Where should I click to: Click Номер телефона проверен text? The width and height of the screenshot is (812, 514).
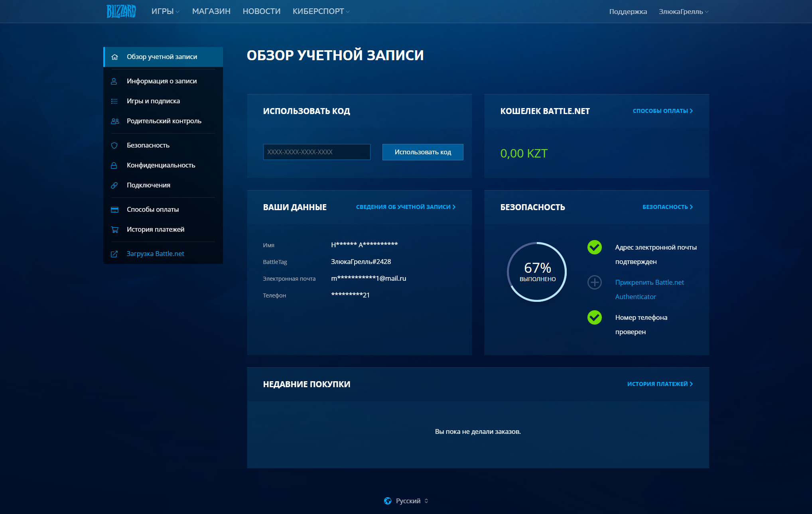click(x=641, y=325)
